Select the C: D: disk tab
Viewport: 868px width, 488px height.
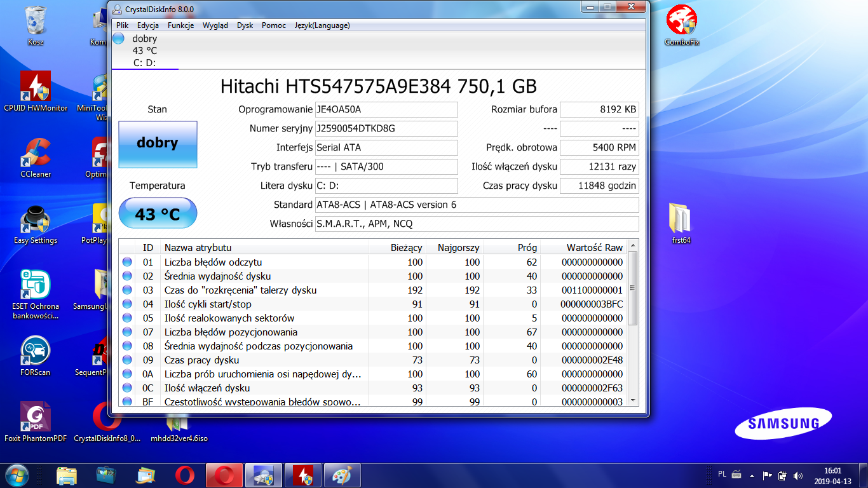(145, 51)
